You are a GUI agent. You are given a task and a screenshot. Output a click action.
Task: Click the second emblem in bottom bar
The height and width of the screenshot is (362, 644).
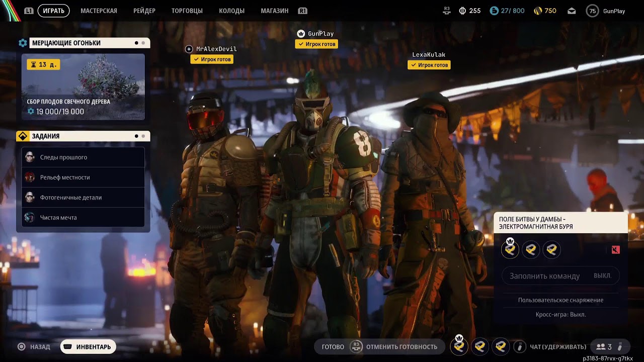pos(479,346)
